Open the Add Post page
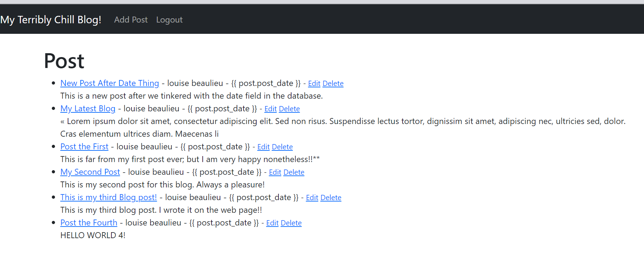 point(131,20)
